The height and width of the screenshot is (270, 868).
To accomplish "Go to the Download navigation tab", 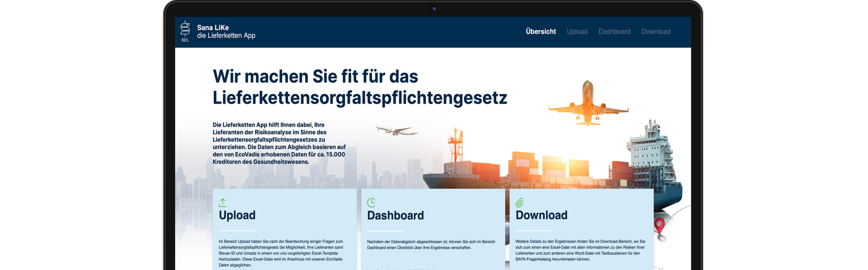I will [x=656, y=32].
